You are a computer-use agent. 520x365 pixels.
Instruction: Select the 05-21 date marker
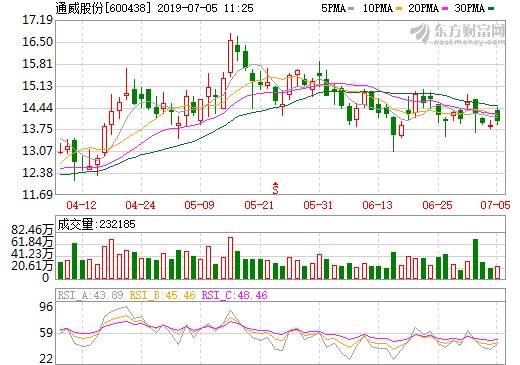[259, 205]
